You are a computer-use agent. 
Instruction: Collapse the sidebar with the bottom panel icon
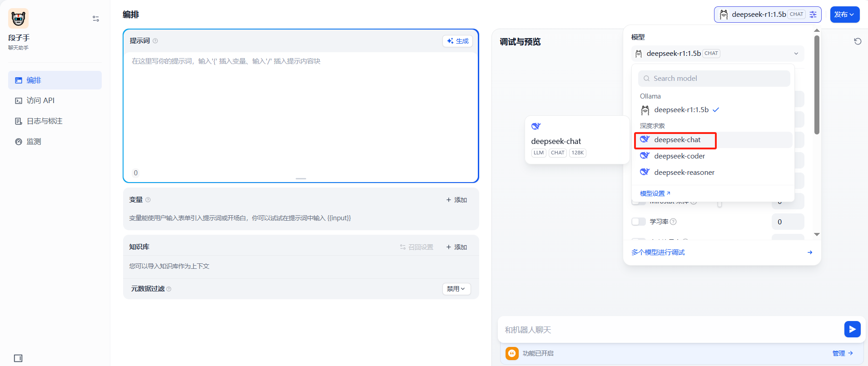point(18,358)
